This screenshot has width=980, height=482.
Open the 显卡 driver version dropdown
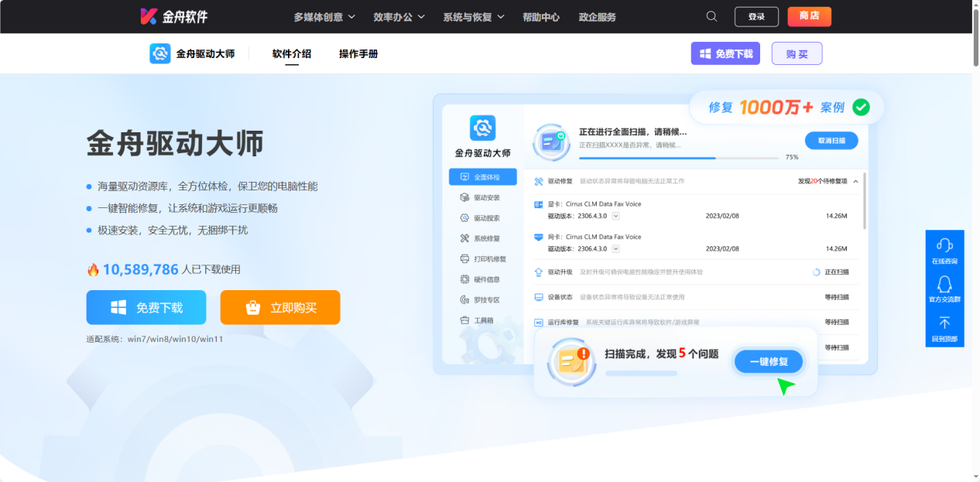pyautogui.click(x=615, y=217)
